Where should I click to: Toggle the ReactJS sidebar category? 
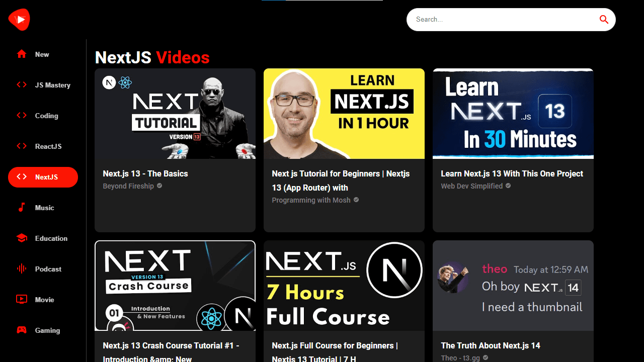point(43,146)
